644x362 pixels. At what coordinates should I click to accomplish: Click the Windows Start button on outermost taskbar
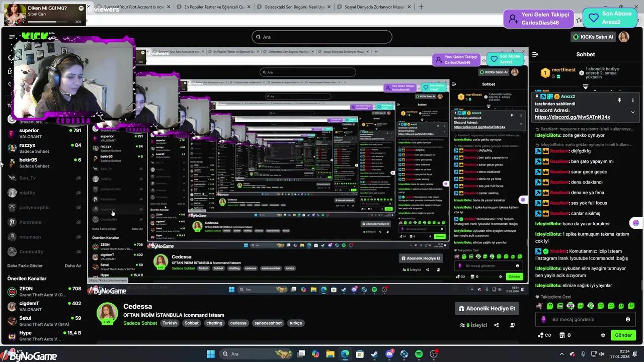coord(210,354)
